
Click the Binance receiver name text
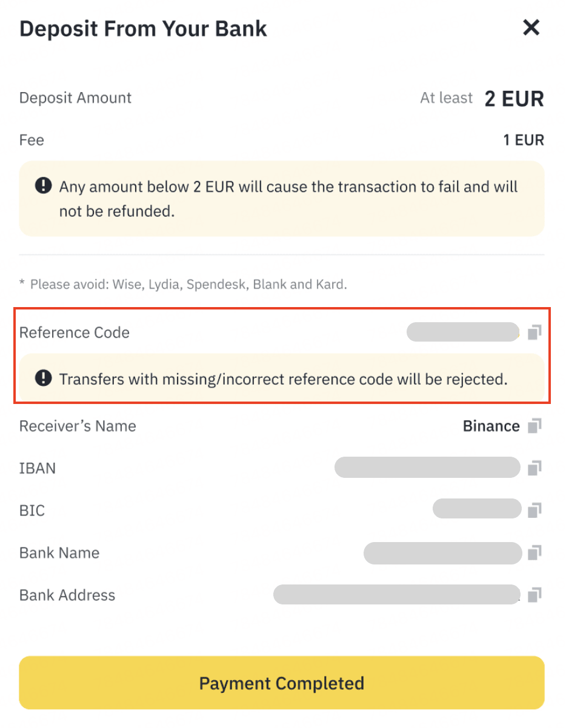tap(491, 426)
